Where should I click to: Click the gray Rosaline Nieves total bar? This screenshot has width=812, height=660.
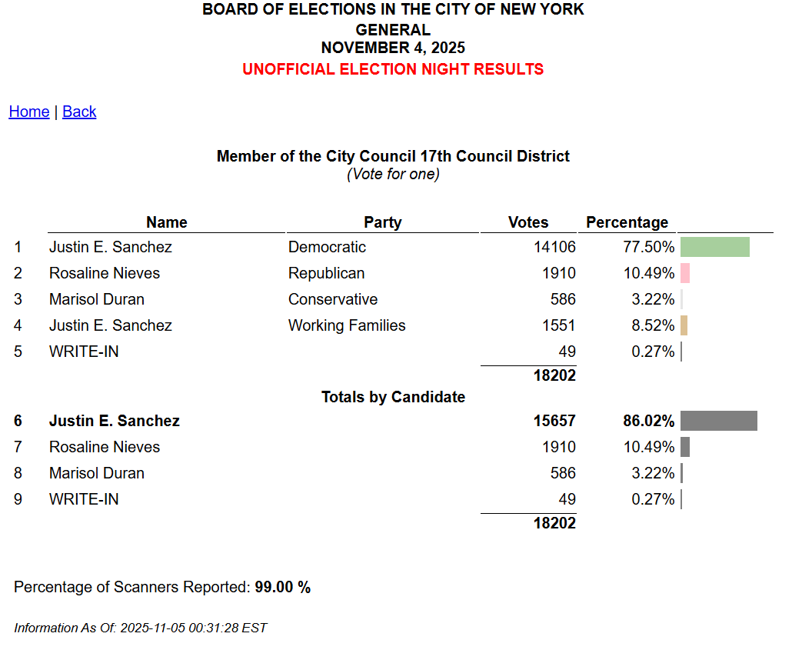tap(685, 447)
